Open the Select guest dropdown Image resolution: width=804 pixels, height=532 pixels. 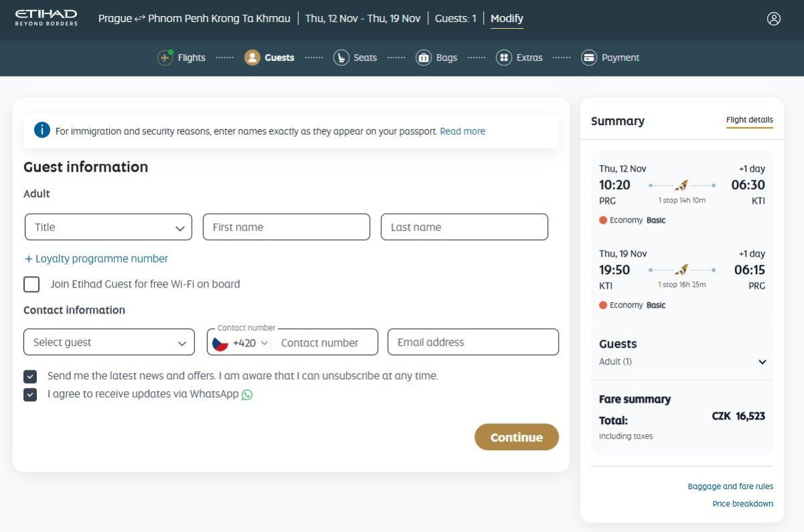(109, 342)
